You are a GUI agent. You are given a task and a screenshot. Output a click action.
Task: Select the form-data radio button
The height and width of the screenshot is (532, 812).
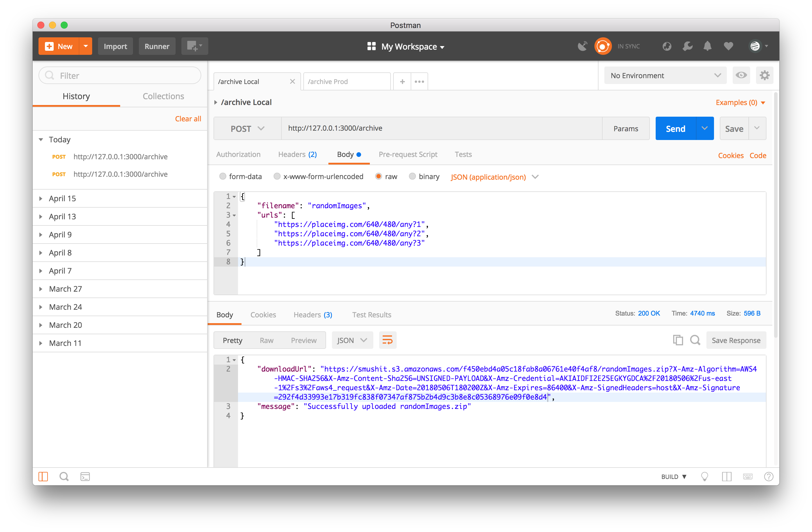tap(223, 176)
